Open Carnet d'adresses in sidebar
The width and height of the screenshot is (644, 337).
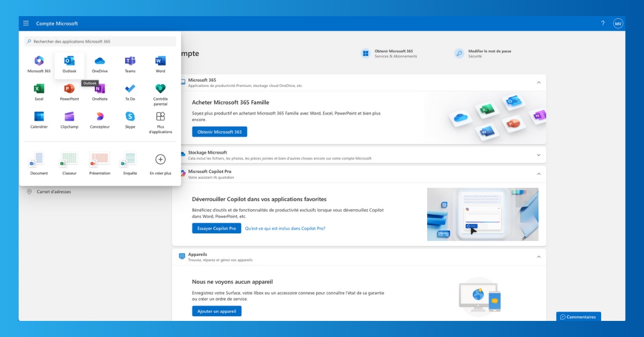[54, 192]
